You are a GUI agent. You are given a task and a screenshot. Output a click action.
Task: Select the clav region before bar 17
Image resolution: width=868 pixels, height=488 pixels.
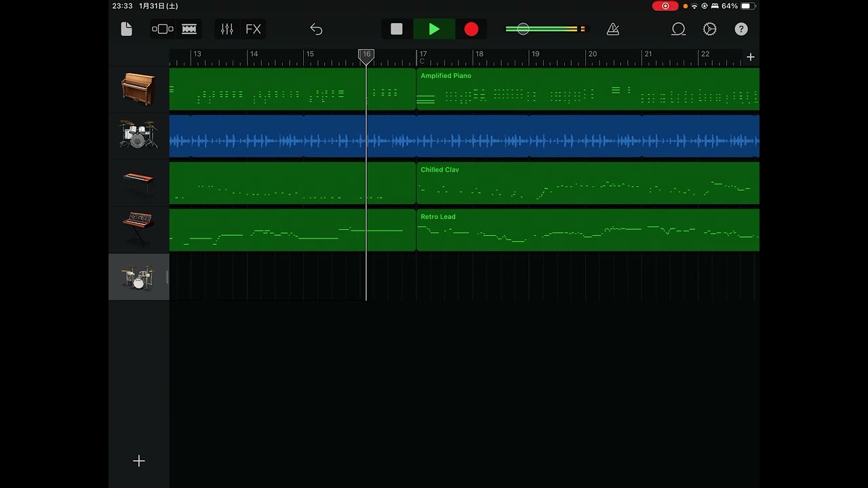[x=292, y=183]
